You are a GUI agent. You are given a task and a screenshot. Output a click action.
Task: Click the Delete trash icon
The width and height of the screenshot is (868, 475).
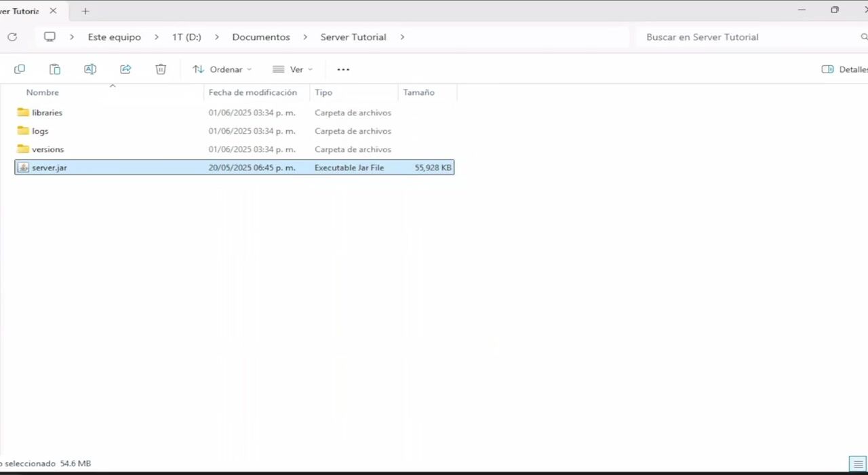pos(161,69)
